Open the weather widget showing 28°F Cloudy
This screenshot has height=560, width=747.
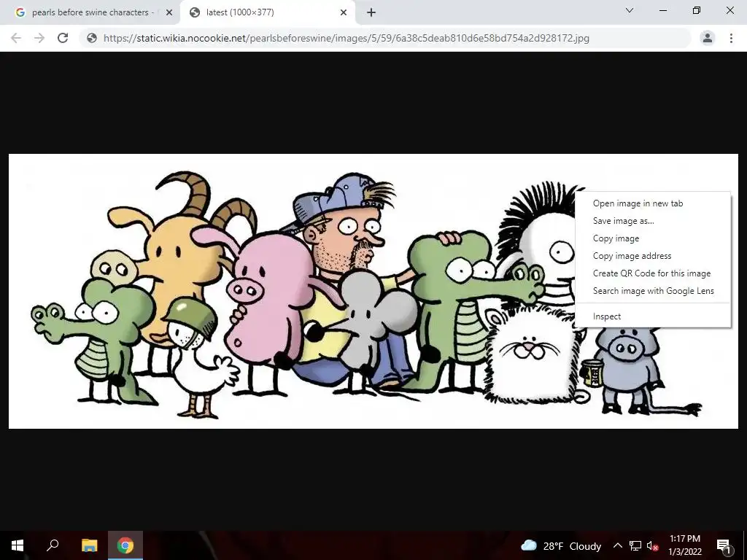tap(561, 546)
